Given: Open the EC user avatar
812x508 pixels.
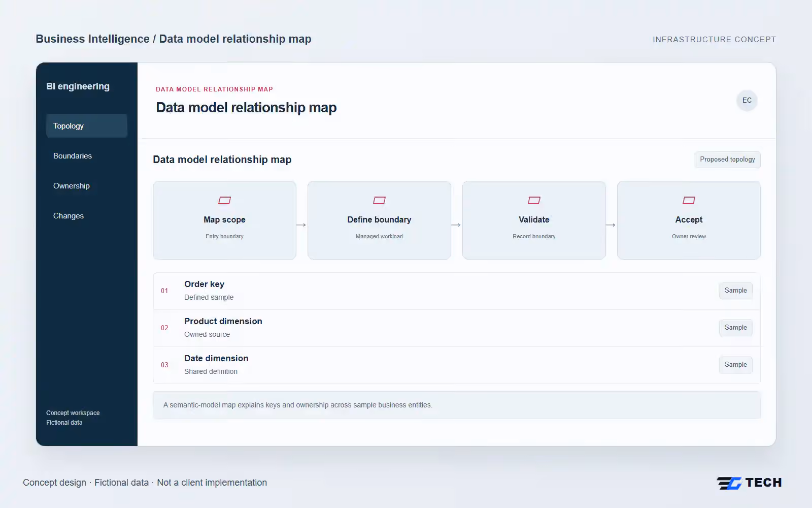Looking at the screenshot, I should (747, 100).
